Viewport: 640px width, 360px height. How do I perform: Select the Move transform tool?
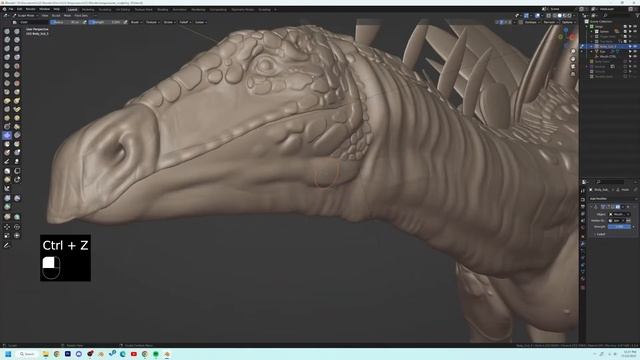(x=7, y=227)
